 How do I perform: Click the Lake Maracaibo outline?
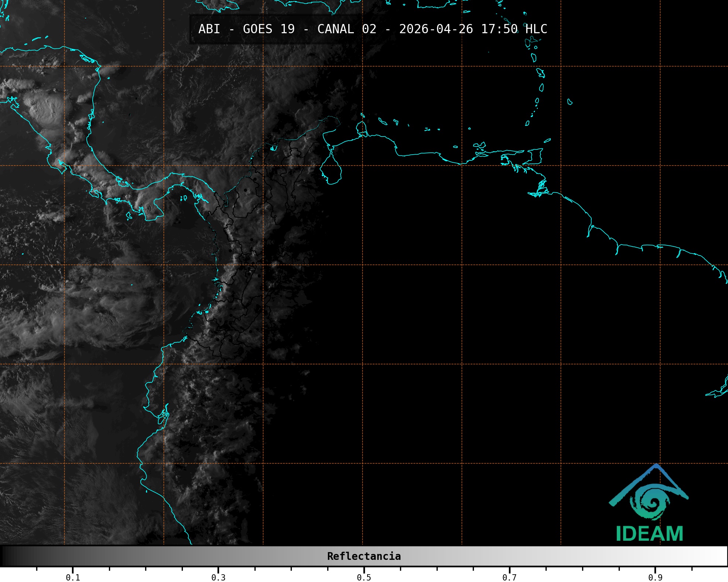click(x=331, y=170)
